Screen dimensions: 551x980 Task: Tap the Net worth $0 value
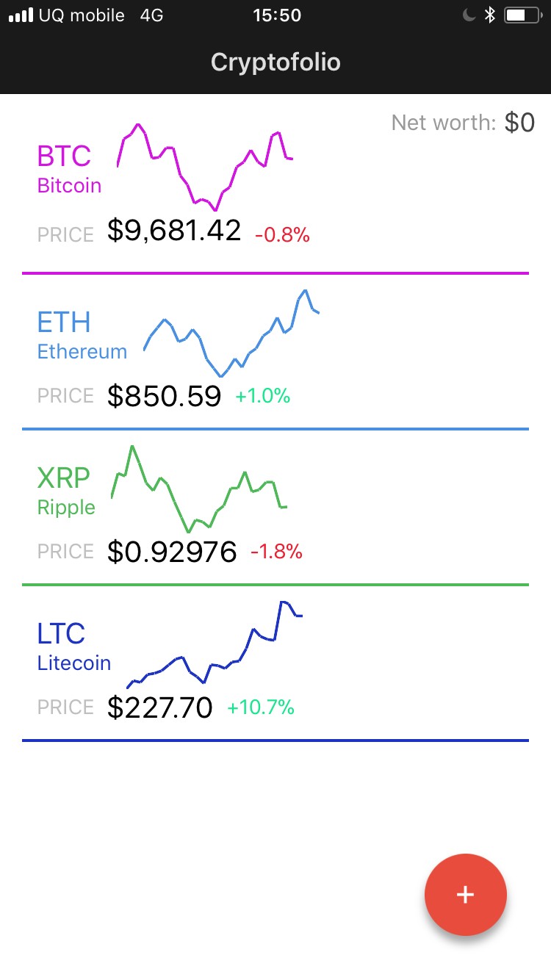click(x=519, y=123)
